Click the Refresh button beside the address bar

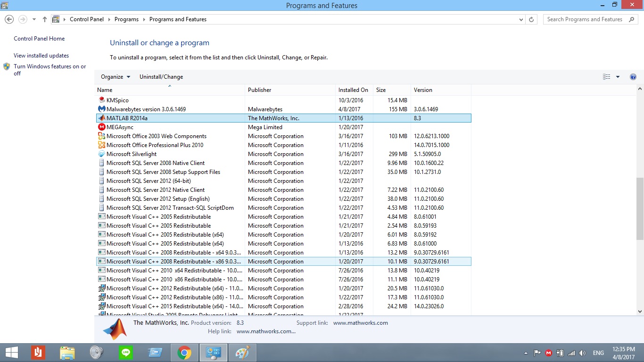531,19
